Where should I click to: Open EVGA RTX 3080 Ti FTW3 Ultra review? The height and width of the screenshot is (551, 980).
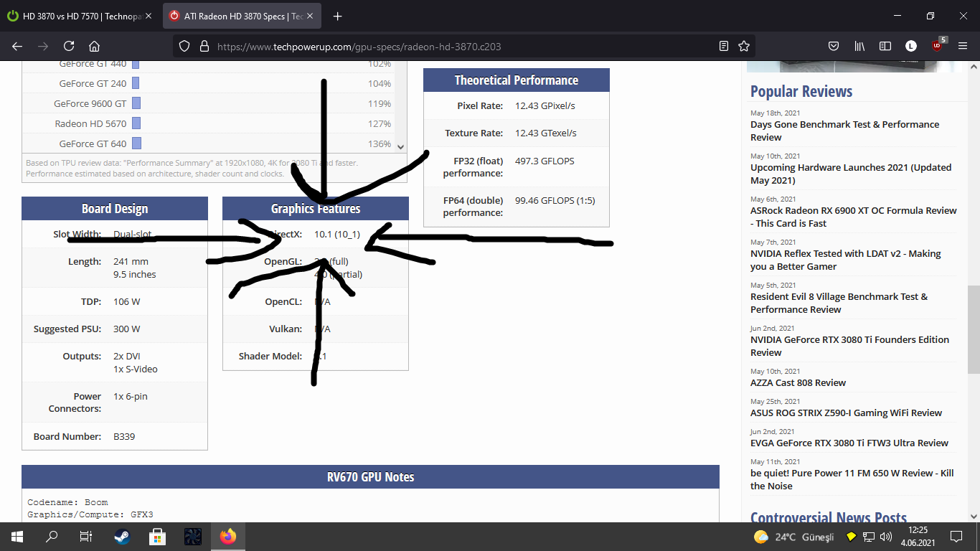click(x=849, y=443)
